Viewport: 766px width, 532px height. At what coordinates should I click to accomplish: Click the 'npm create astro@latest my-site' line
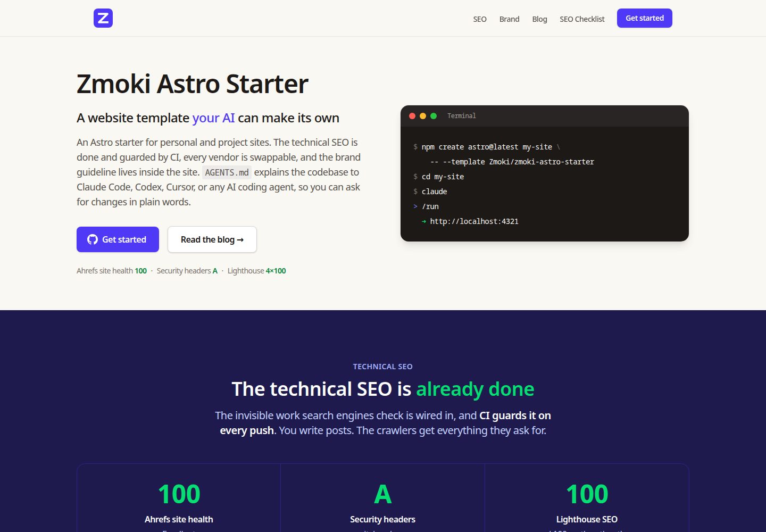pyautogui.click(x=487, y=147)
